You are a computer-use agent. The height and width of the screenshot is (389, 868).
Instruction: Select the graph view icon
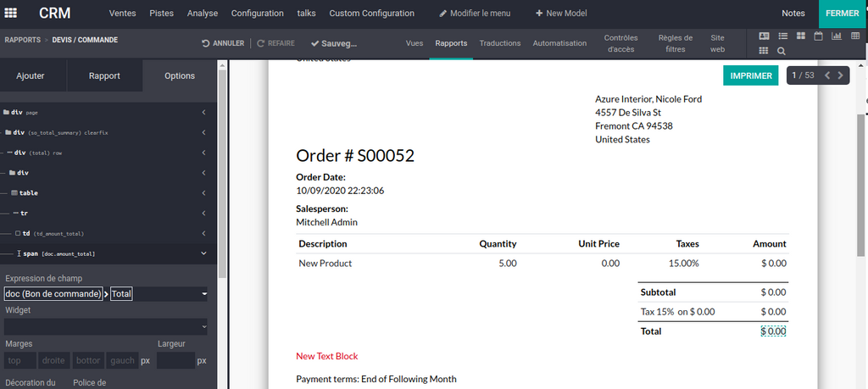pos(836,36)
